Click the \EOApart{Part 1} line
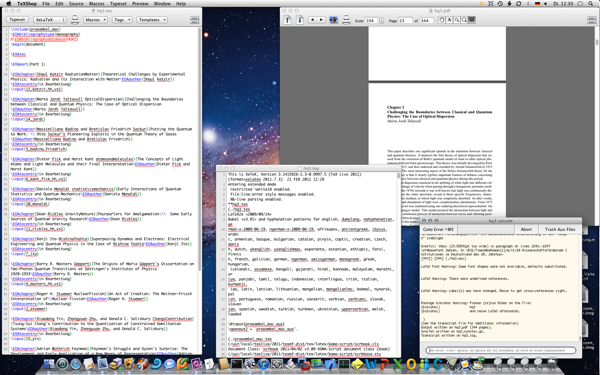600x375 pixels. tap(28, 64)
